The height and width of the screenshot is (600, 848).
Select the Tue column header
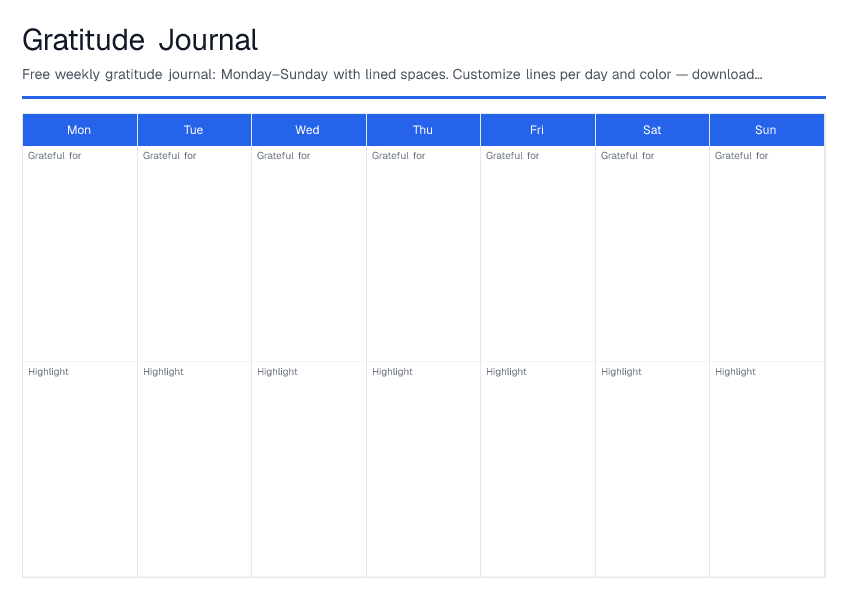[194, 130]
